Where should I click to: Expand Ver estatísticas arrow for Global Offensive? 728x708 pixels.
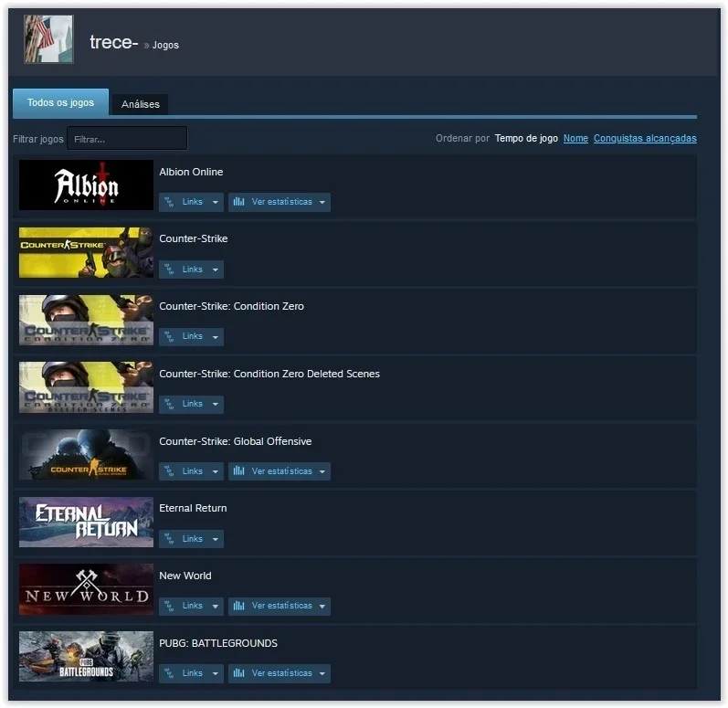(322, 471)
